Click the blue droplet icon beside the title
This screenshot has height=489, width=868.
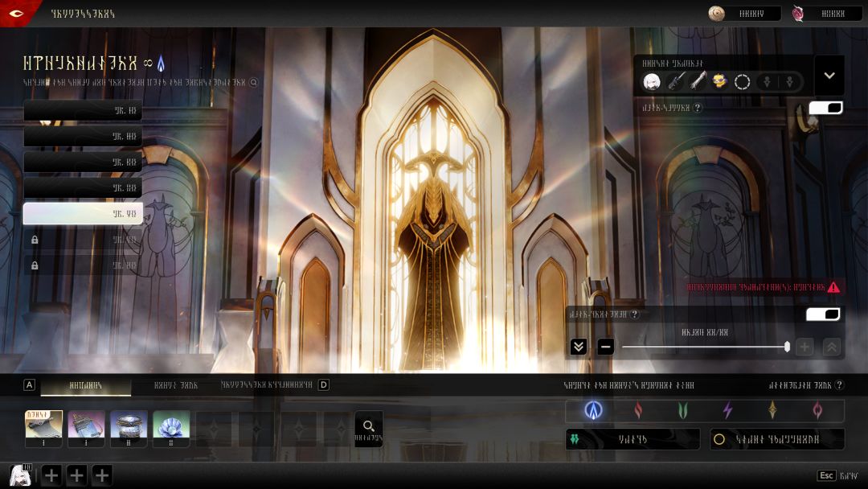[x=161, y=64]
